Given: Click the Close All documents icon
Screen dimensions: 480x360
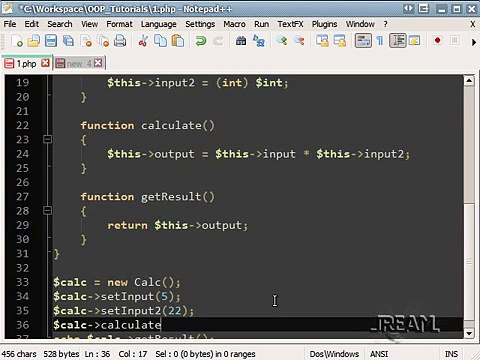Looking at the screenshot, I should tap(103, 41).
